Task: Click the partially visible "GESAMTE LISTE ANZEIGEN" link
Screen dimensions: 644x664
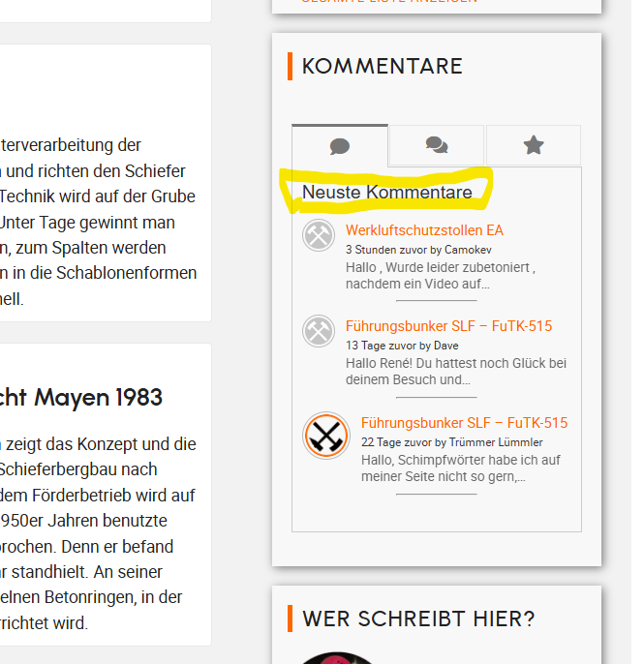Action: pyautogui.click(x=389, y=2)
